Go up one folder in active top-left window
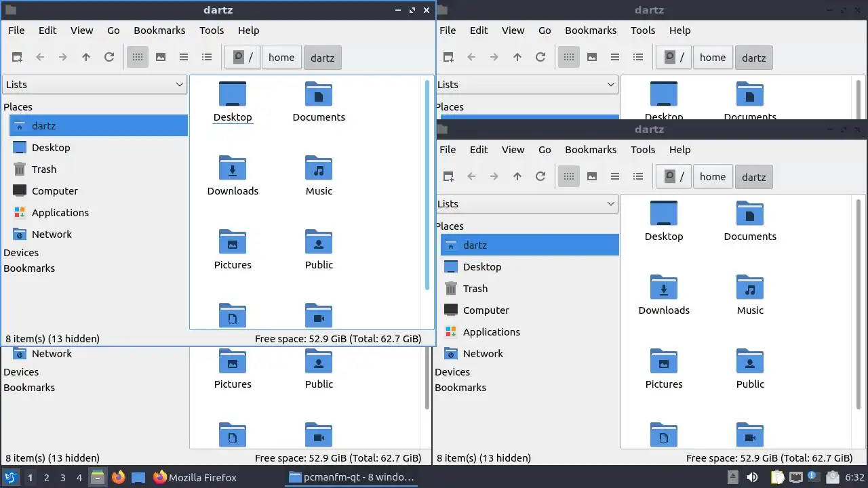The image size is (868, 488). pos(86,58)
